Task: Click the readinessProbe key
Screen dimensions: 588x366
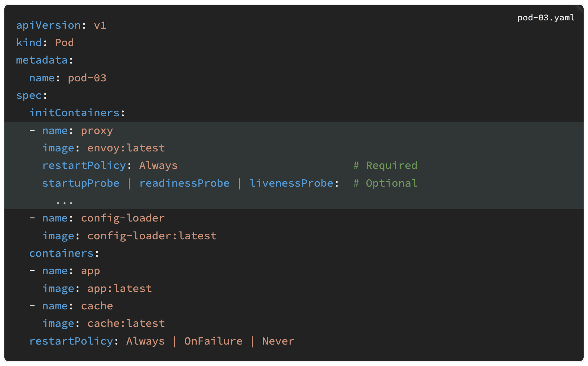Action: click(x=184, y=183)
